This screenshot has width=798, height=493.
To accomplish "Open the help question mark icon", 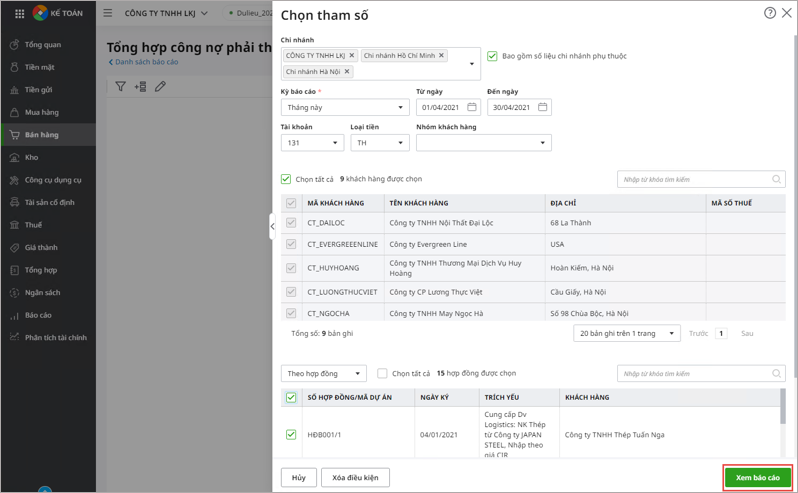I will point(770,13).
